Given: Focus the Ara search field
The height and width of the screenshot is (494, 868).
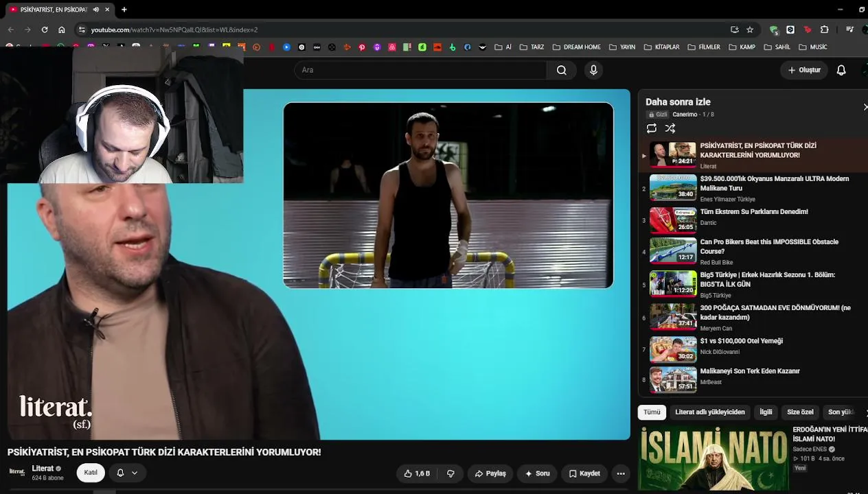Looking at the screenshot, I should pyautogui.click(x=420, y=70).
